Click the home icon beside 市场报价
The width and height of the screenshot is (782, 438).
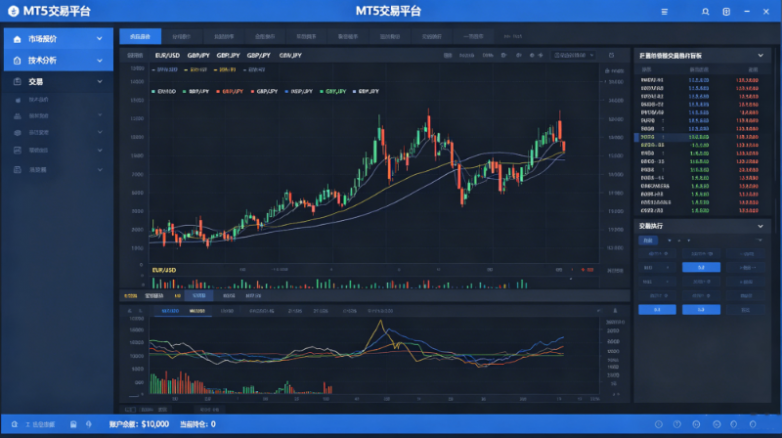coord(17,39)
